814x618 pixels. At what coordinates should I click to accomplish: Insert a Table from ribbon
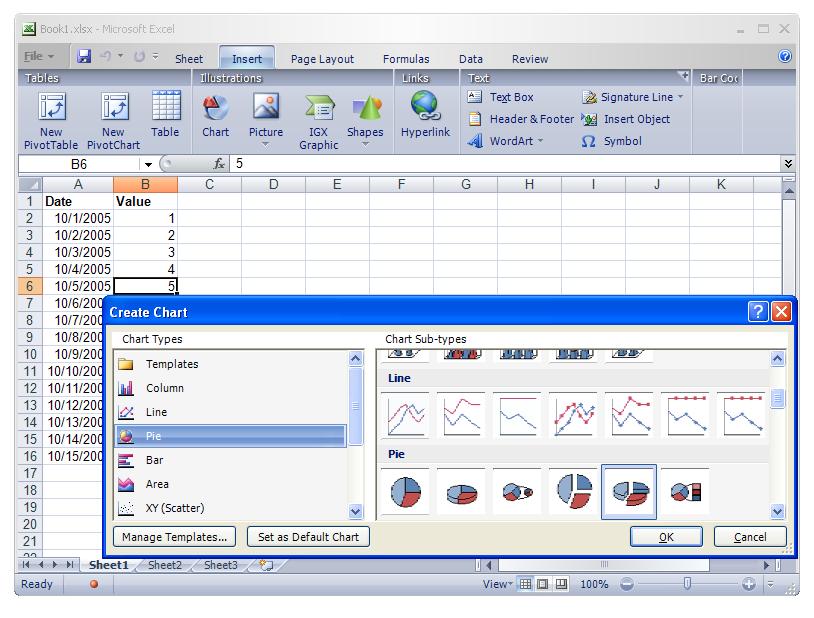(x=166, y=114)
